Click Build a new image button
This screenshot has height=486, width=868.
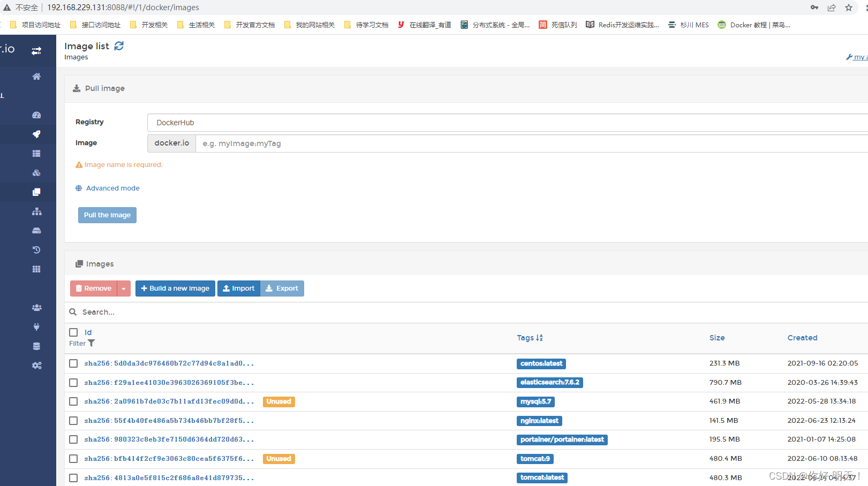point(175,288)
